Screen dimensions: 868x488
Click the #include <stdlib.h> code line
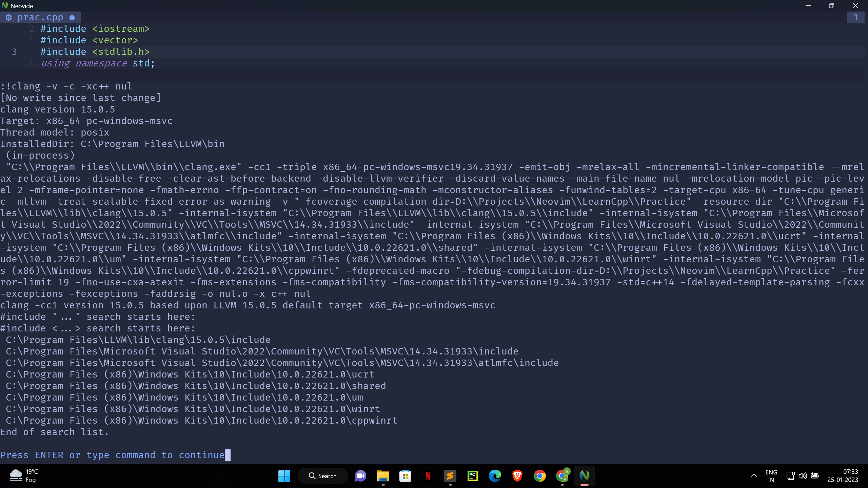[x=95, y=52]
